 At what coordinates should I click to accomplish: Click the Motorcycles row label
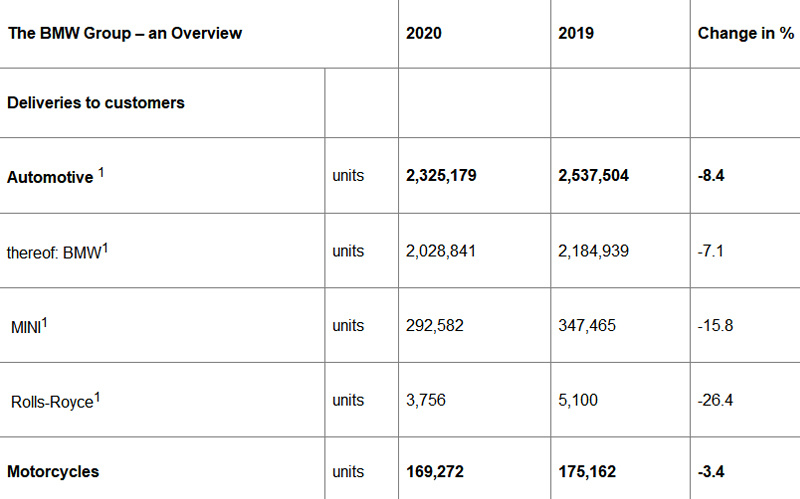point(53,471)
